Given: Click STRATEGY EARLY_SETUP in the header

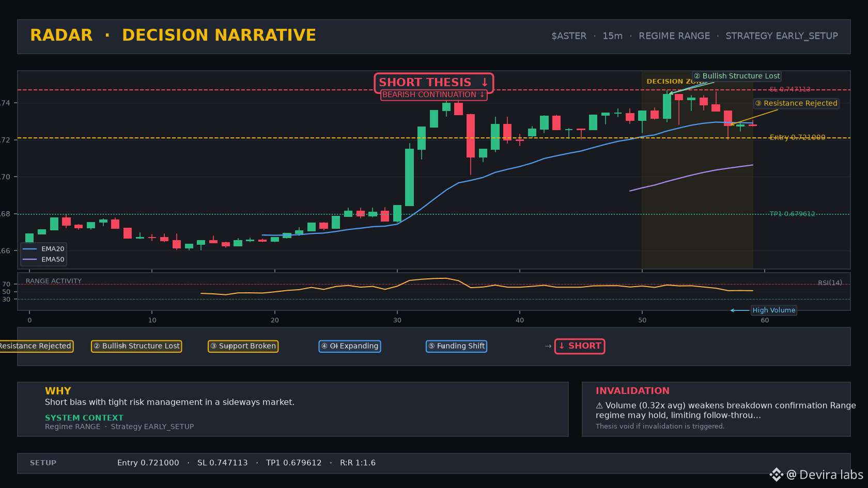Looking at the screenshot, I should coord(782,36).
